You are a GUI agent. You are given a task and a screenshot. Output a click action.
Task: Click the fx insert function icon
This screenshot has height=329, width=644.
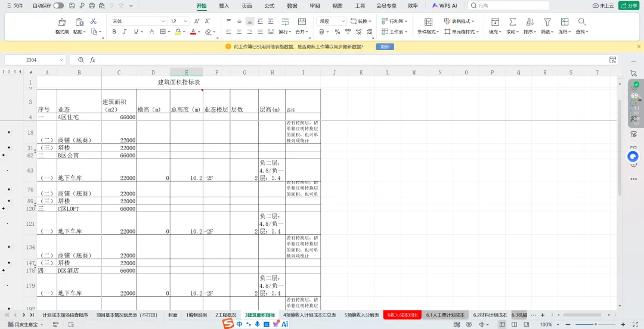[x=92, y=60]
